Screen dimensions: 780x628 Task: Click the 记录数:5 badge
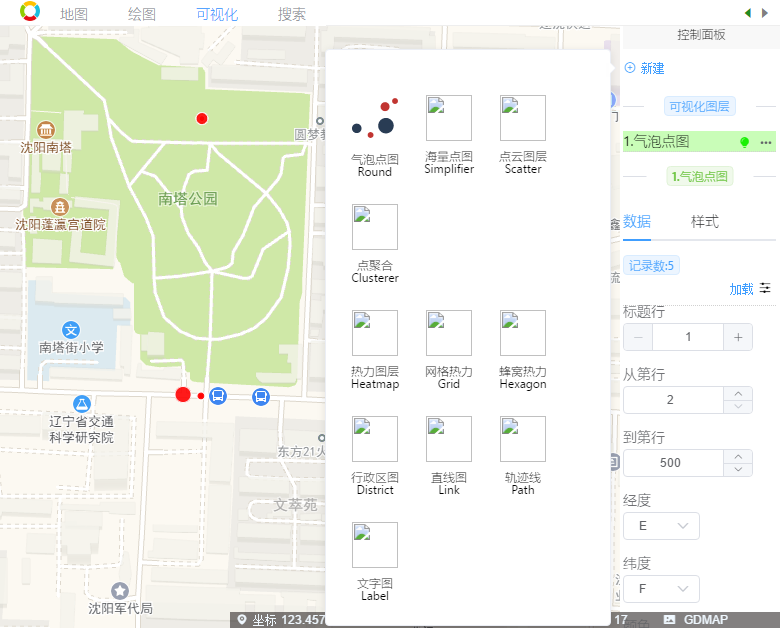651,265
